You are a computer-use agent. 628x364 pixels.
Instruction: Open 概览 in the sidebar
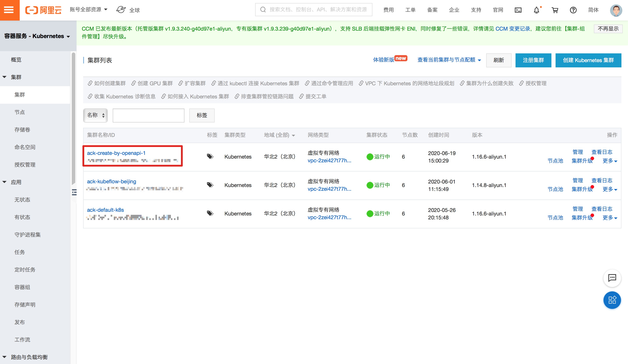[x=16, y=59]
